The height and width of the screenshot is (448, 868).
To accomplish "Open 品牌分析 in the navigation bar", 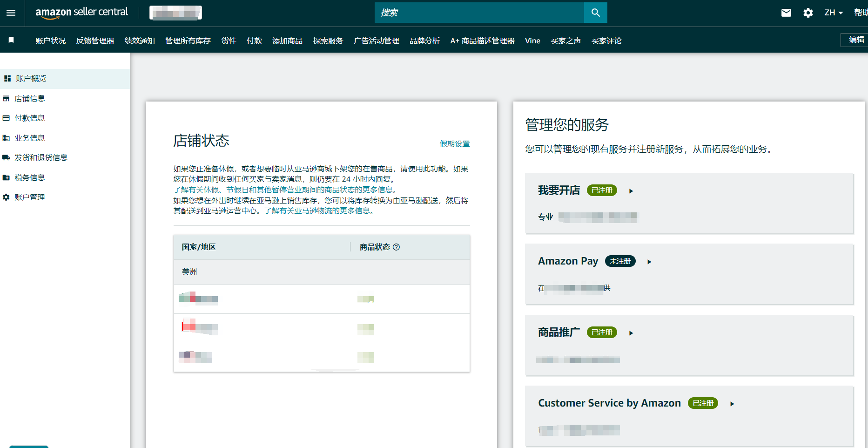I will coord(424,41).
